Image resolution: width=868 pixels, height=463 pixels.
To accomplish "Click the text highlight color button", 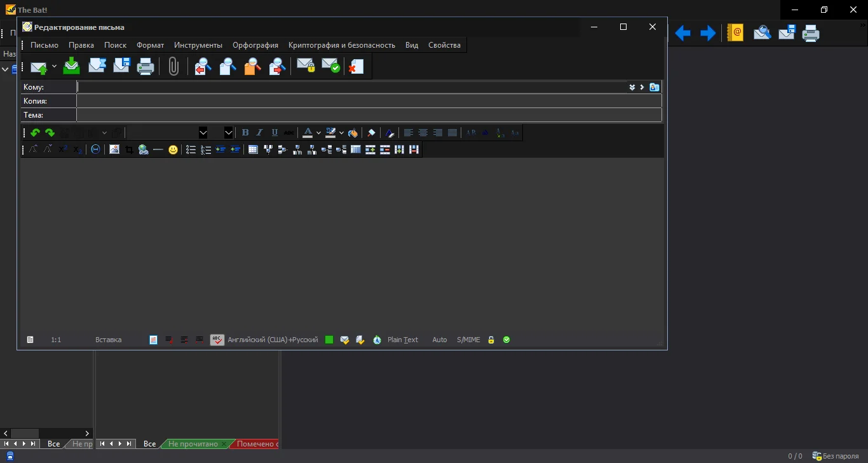I will tap(330, 133).
